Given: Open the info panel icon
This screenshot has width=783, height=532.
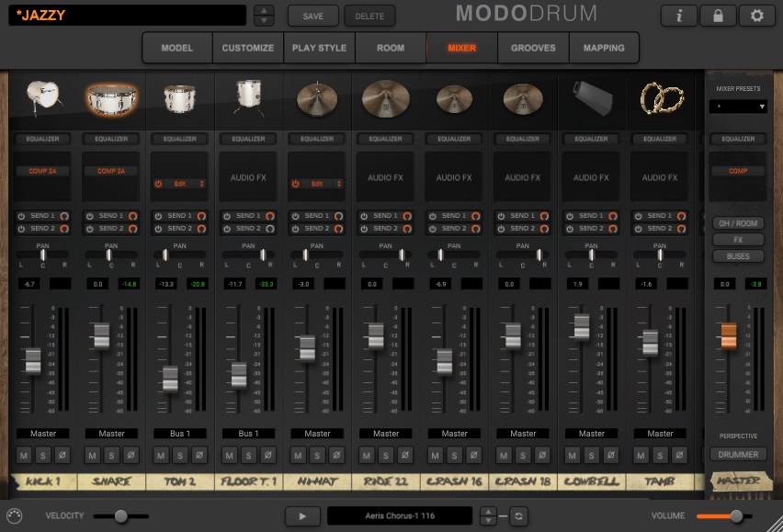Looking at the screenshot, I should [679, 16].
